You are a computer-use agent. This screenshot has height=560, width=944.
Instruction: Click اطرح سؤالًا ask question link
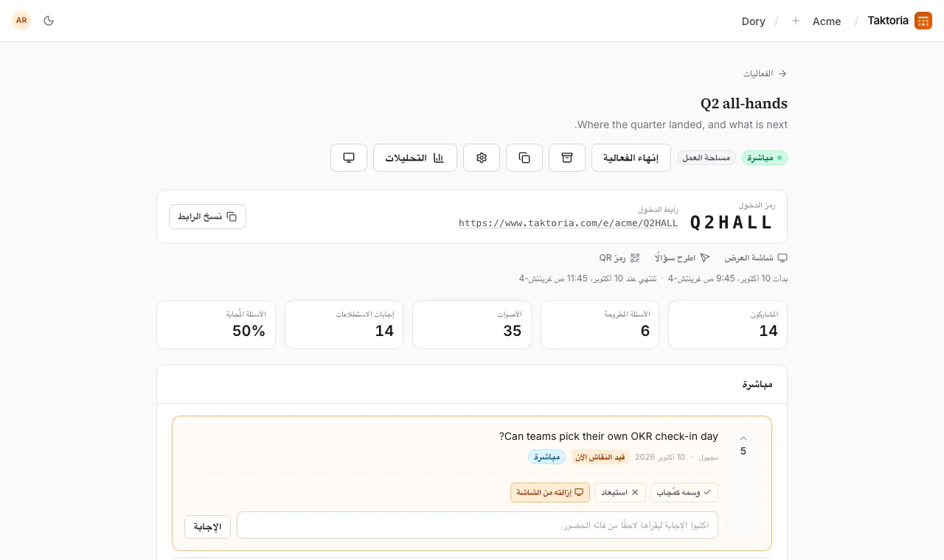682,258
